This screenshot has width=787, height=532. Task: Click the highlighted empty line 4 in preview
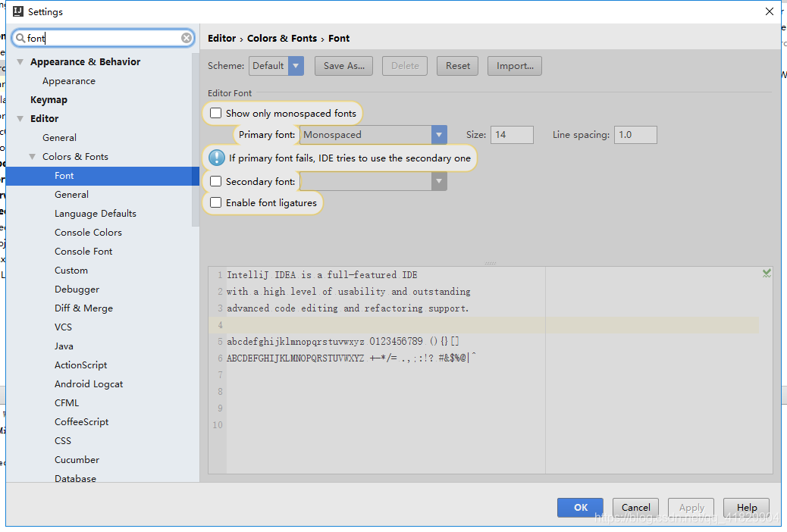[484, 324]
